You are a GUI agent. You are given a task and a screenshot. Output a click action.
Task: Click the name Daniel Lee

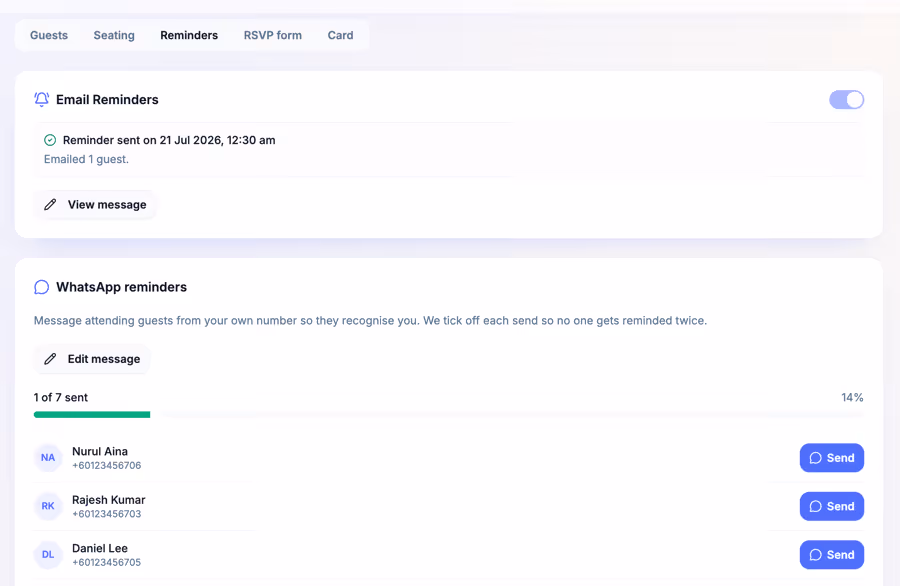pyautogui.click(x=100, y=548)
